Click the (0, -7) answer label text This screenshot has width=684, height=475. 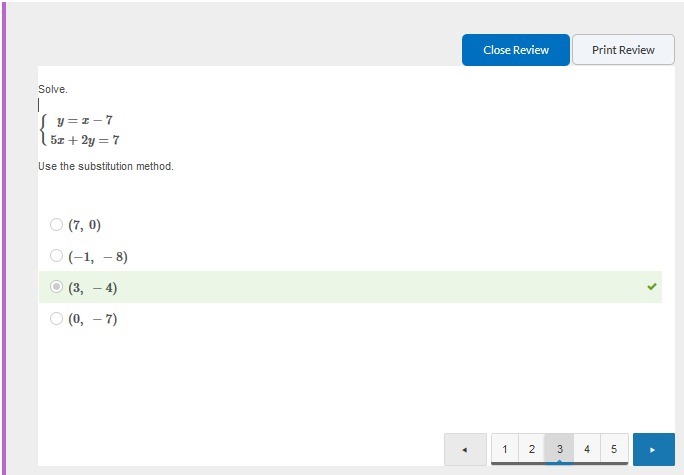(93, 320)
